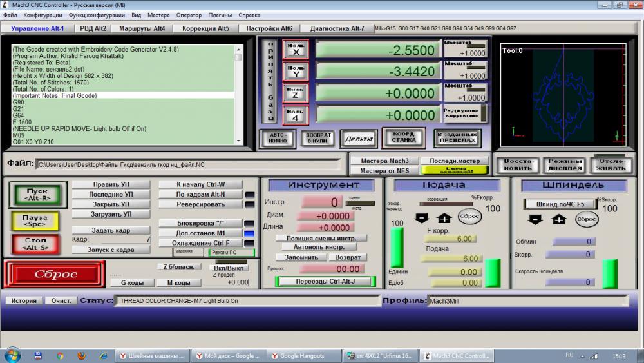Lower spindle speed override with down arrow
644x363 pixels.
tap(535, 219)
